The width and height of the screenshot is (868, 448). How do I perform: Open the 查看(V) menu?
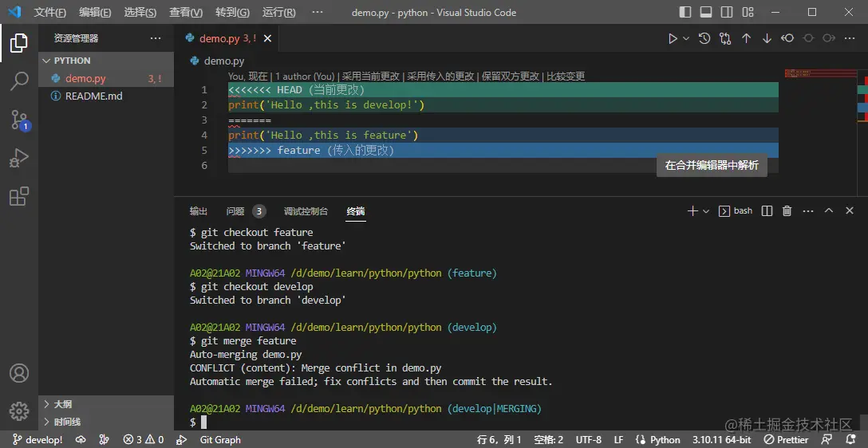coord(186,13)
